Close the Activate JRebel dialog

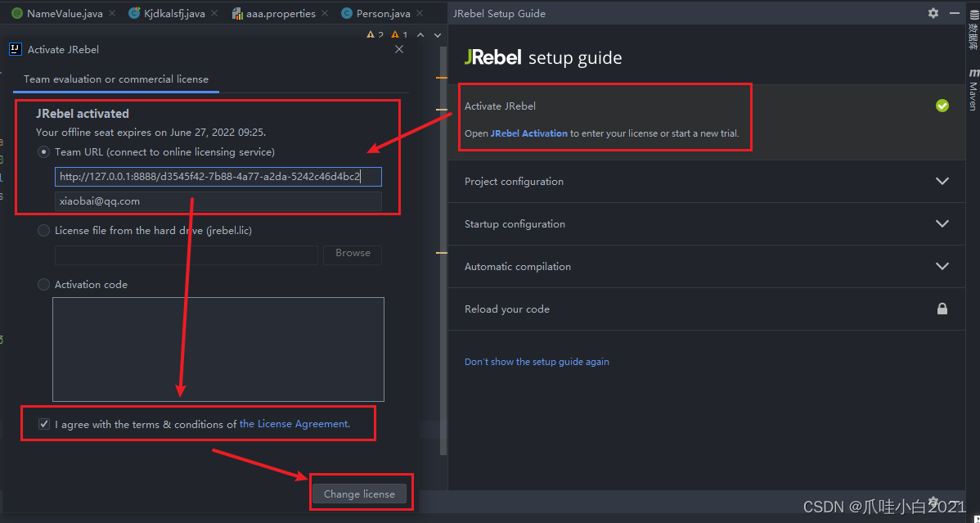pyautogui.click(x=399, y=49)
